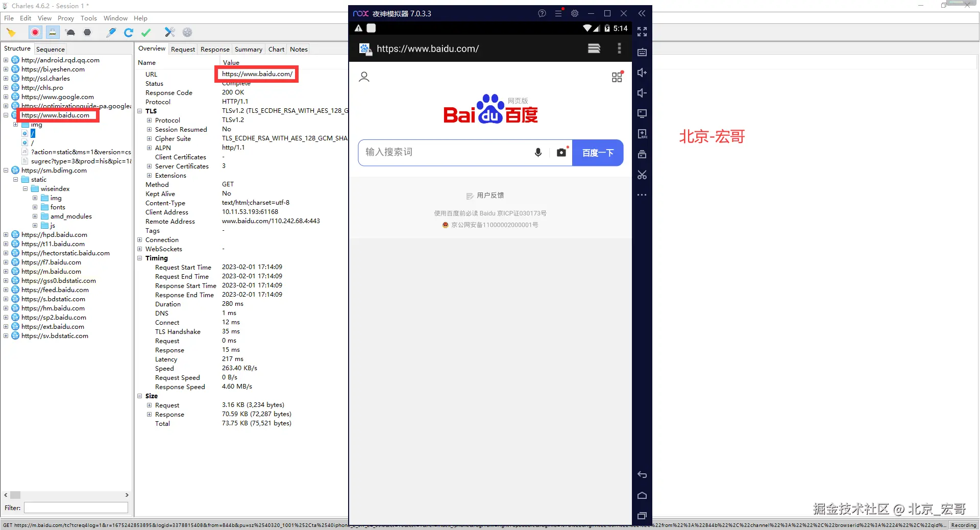Screen dimensions: 980x530
Task: Open the Proxy menu
Action: [66, 18]
